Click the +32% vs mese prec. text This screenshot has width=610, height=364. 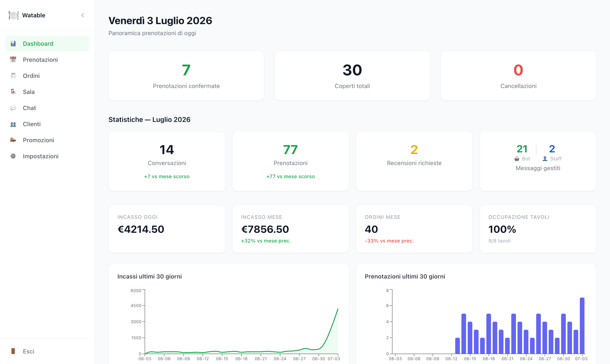click(266, 241)
